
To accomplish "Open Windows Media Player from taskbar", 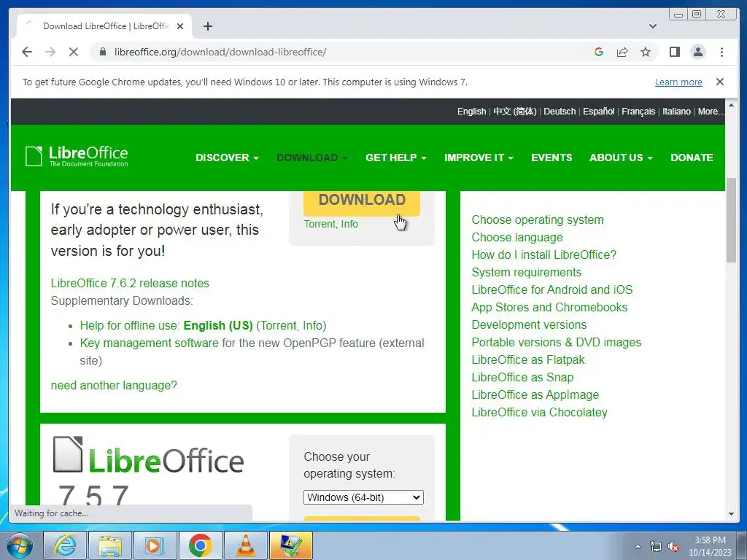I will 155,545.
